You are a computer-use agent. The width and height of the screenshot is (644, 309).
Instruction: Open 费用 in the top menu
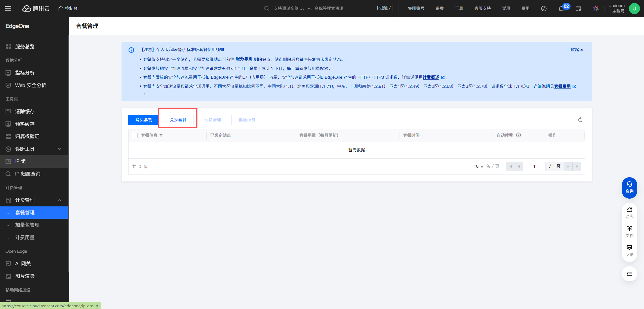pyautogui.click(x=525, y=9)
